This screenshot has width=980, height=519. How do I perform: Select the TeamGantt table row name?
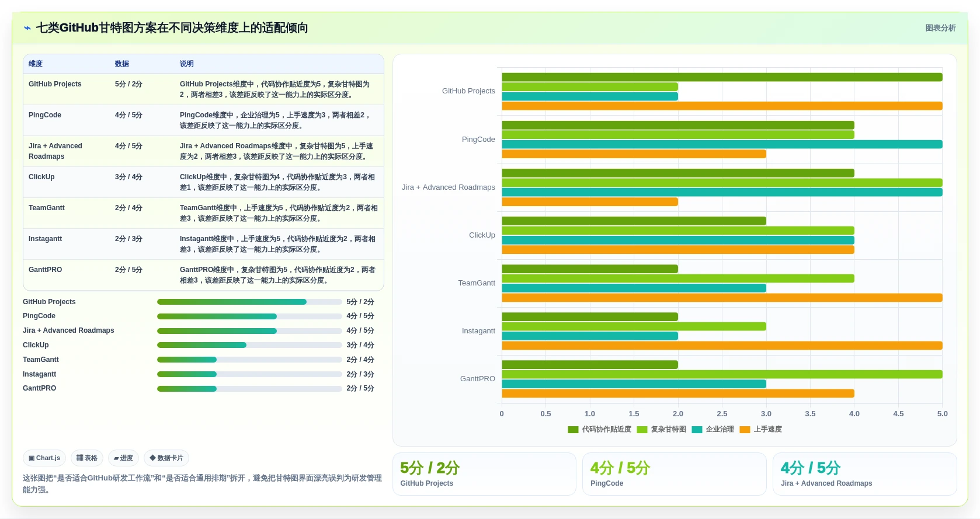tap(47, 208)
